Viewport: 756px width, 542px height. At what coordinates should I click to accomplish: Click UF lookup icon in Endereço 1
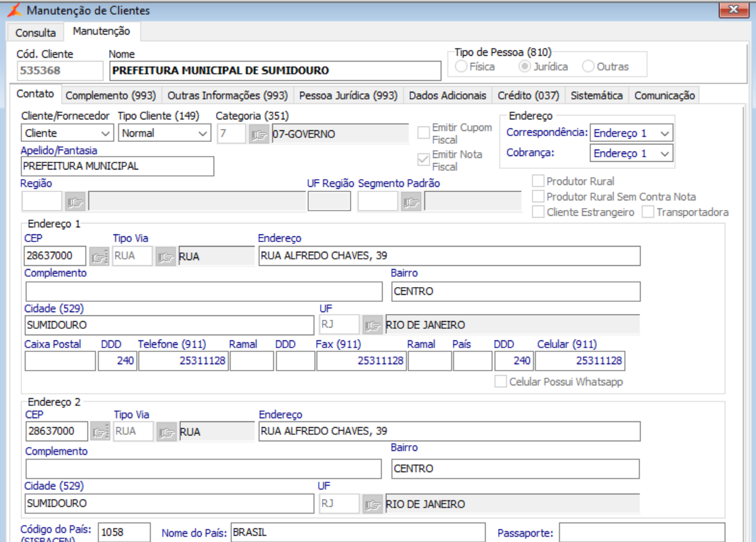click(x=372, y=325)
